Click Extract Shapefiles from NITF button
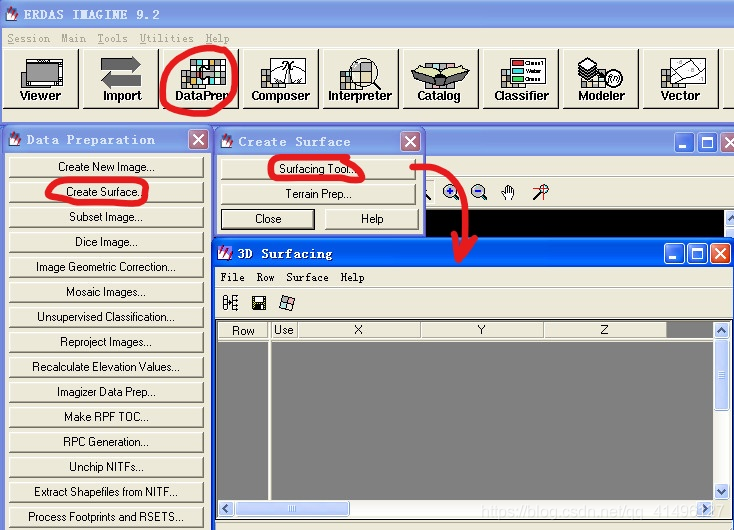Image resolution: width=734 pixels, height=530 pixels. point(106,492)
